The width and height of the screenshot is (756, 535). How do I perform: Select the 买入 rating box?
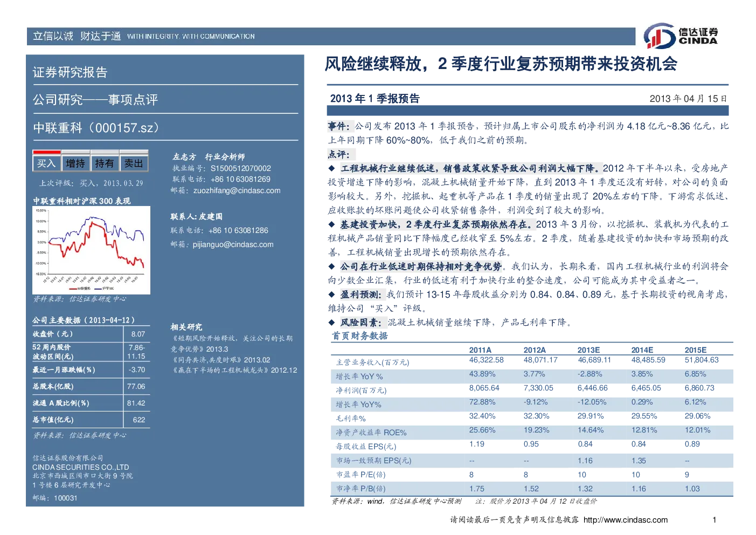(x=46, y=163)
